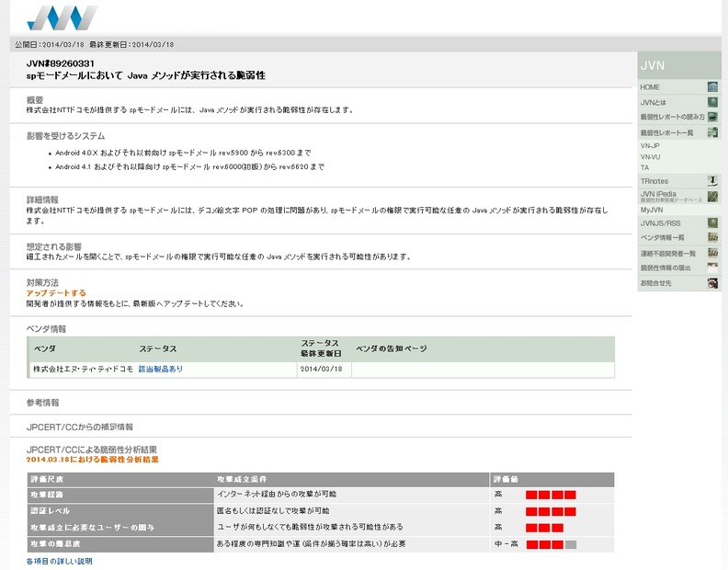Open 連絡不能開発者一覧 link
Image resolution: width=728 pixels, height=570 pixels.
(667, 254)
